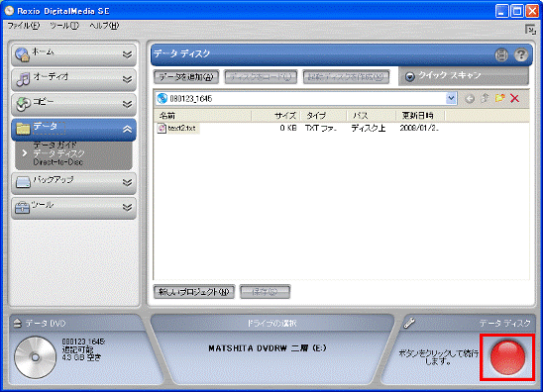
Task: Click the ディスク上 path cell
Action: coord(369,128)
